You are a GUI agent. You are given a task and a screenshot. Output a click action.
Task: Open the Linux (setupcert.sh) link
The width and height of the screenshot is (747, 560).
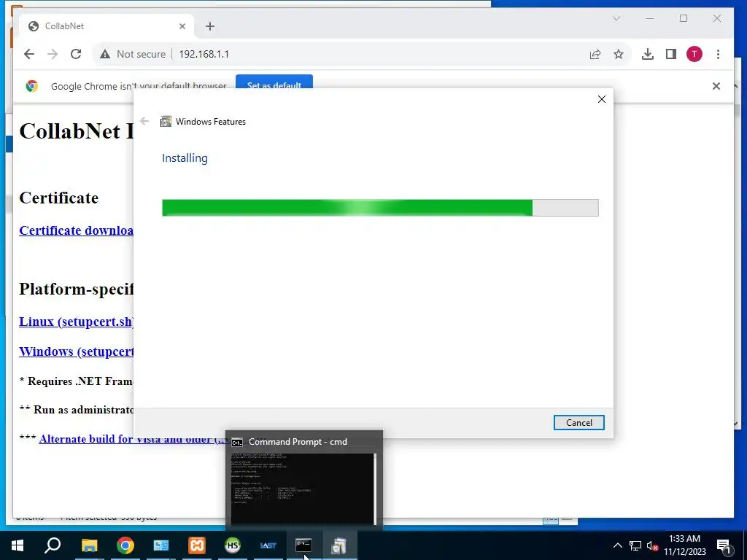[x=76, y=322]
